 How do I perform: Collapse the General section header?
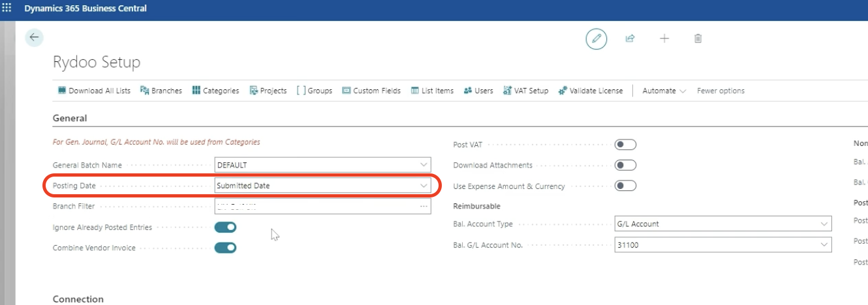[69, 118]
